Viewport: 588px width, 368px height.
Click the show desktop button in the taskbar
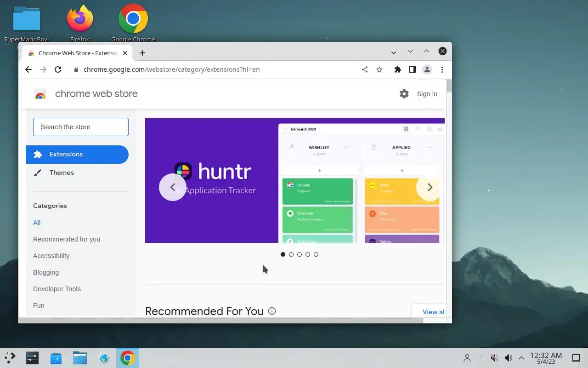pos(576,358)
